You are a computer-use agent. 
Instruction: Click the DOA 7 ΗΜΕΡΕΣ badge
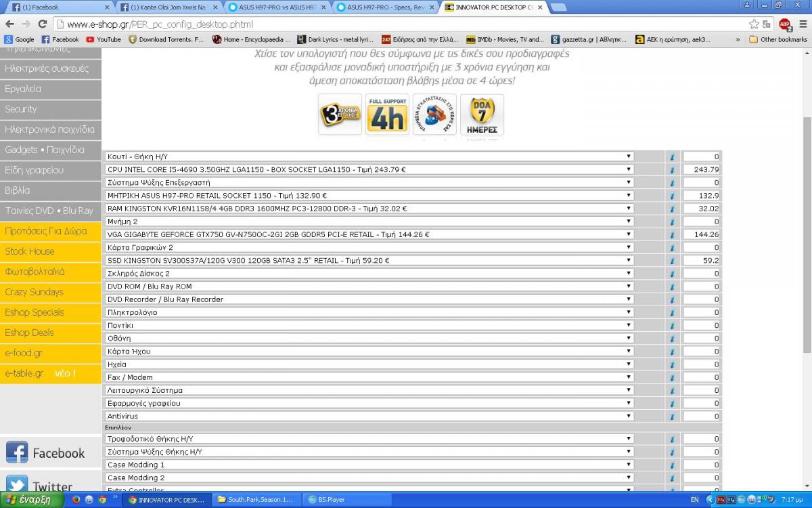click(482, 114)
